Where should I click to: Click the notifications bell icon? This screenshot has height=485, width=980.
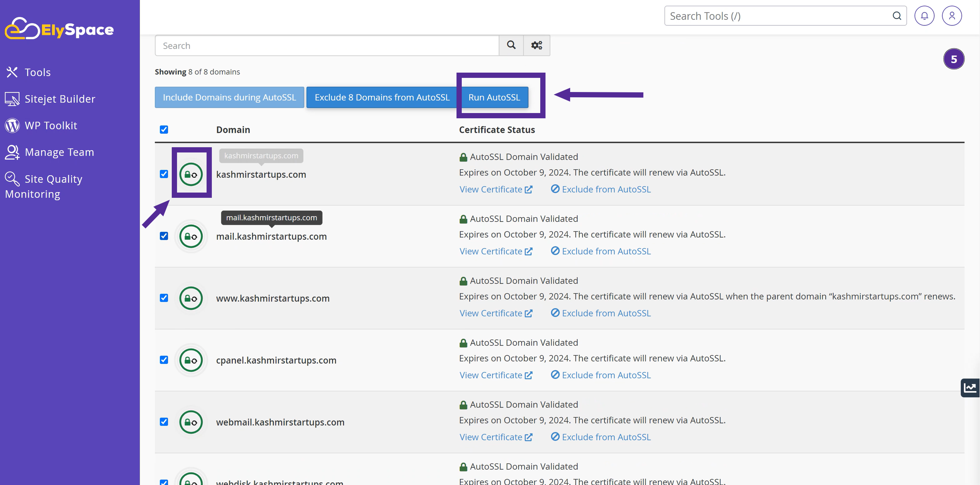924,16
